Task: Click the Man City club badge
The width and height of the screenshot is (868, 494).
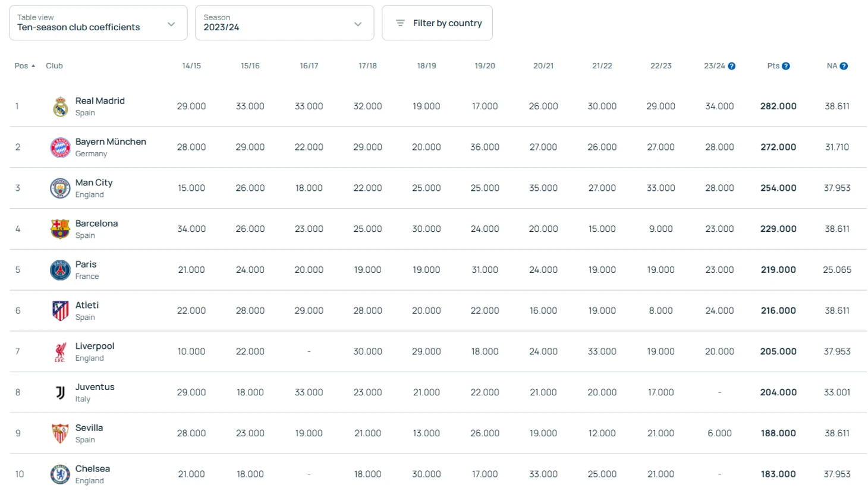Action: pyautogui.click(x=60, y=188)
